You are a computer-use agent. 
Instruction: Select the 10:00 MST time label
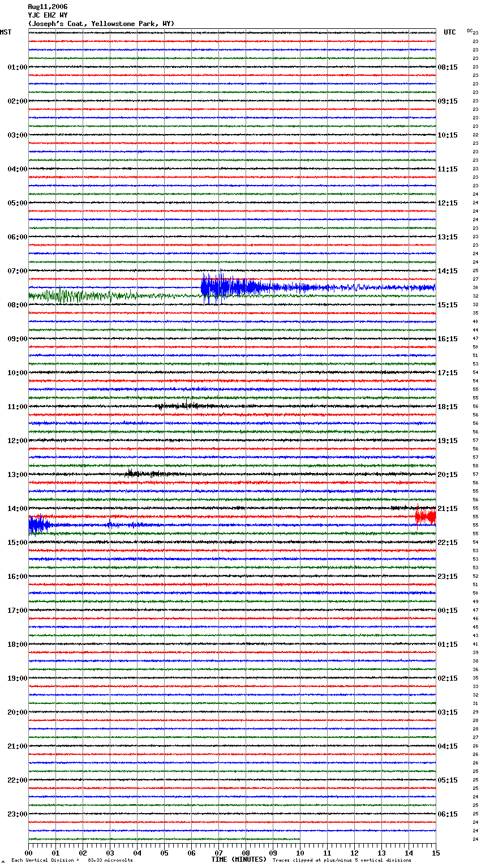click(17, 373)
